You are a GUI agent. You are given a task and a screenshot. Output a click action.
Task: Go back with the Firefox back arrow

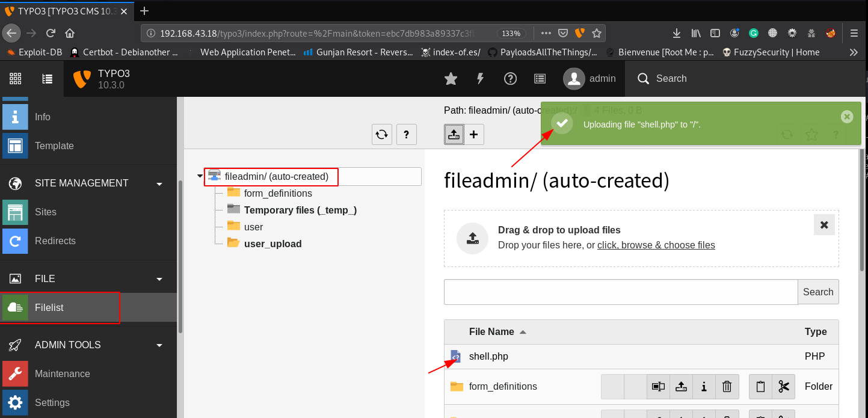[12, 33]
